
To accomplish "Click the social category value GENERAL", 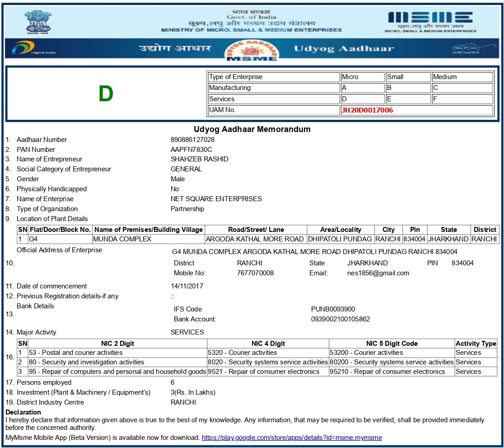I will click(x=186, y=169).
